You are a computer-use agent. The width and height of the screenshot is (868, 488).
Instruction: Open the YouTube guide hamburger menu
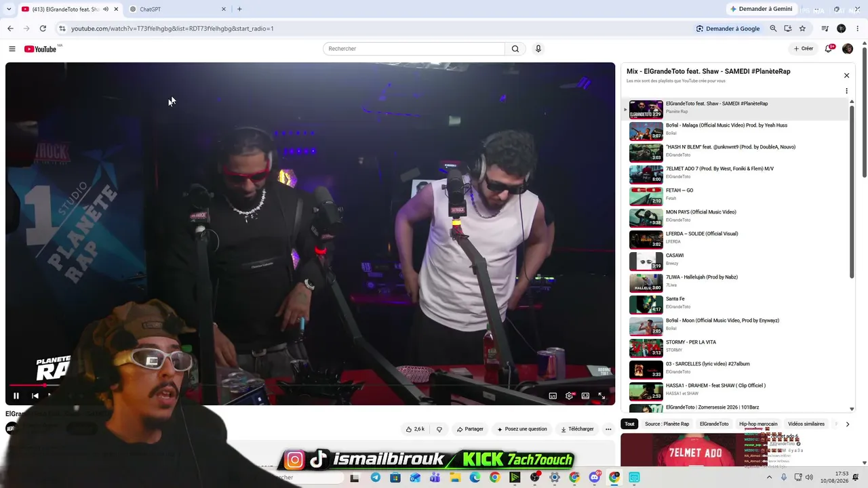click(x=12, y=49)
